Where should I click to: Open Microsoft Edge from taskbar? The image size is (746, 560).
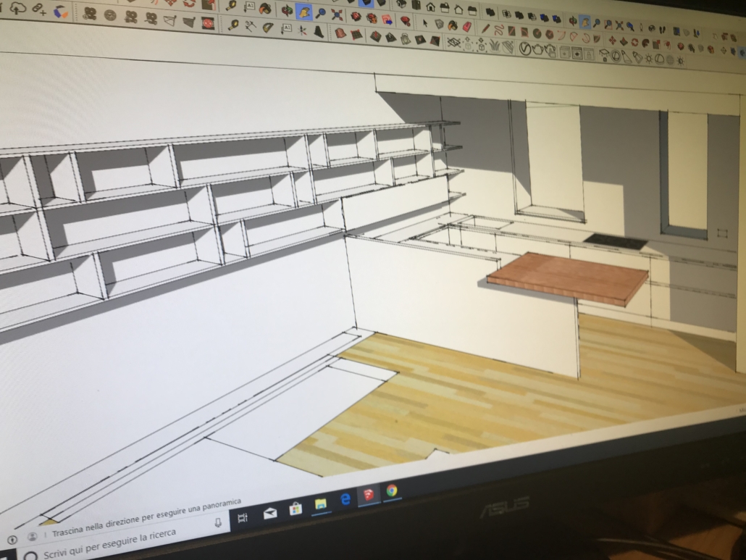point(345,499)
